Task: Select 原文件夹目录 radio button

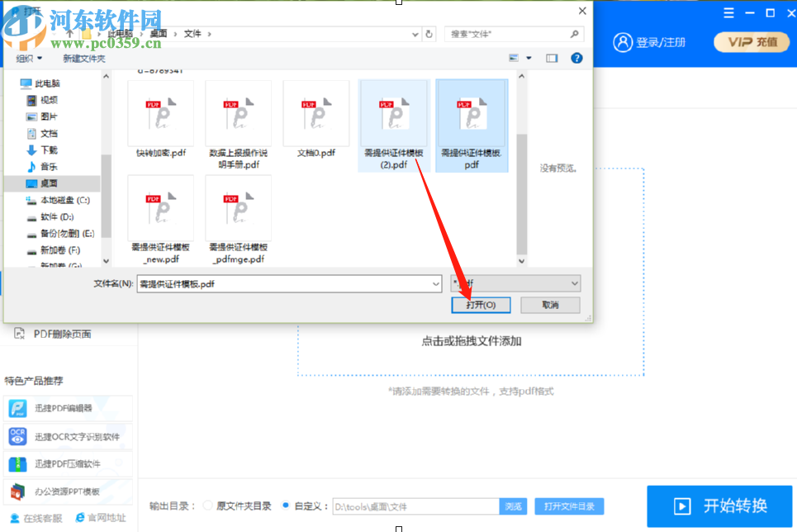Action: (x=207, y=506)
